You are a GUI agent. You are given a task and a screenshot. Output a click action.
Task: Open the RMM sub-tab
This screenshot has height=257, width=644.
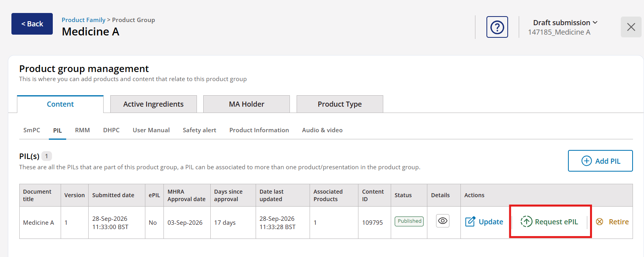tap(82, 130)
